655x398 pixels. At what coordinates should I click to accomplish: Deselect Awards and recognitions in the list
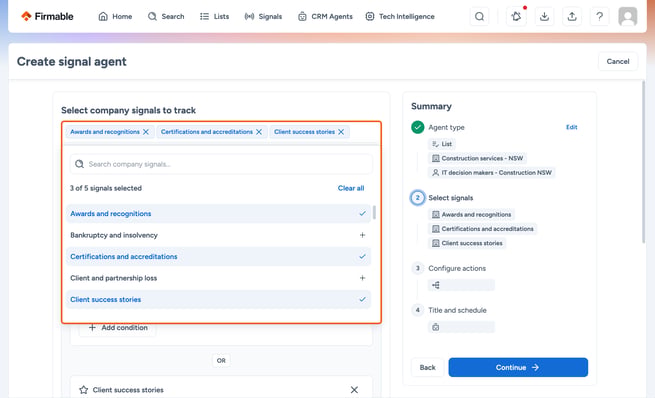218,213
